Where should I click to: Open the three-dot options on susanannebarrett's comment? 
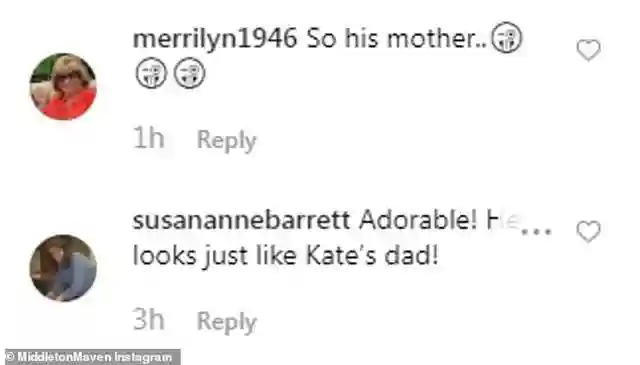(x=537, y=231)
